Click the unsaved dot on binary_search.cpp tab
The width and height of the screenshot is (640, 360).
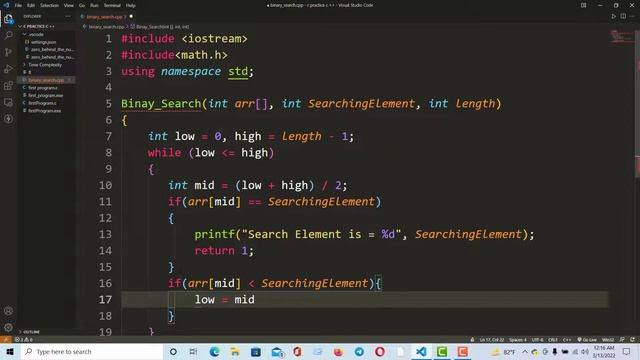coord(131,16)
